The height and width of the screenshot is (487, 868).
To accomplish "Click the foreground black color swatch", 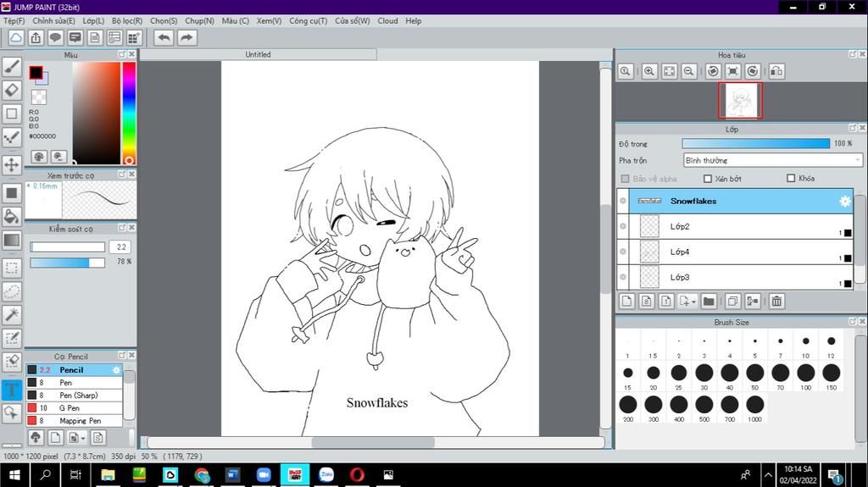I will 36,73.
